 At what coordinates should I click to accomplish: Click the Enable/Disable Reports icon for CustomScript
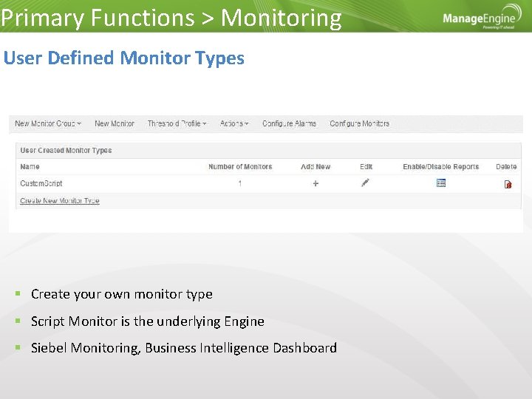441,183
